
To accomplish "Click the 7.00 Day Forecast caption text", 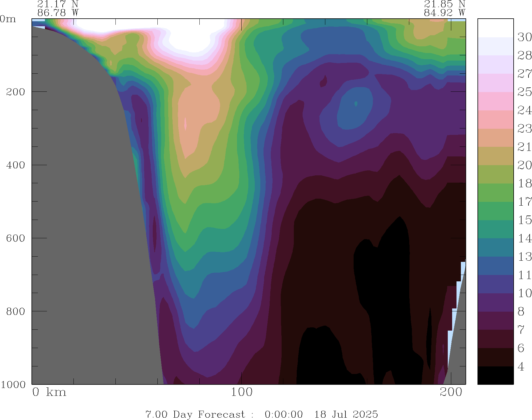I will (x=195, y=414).
